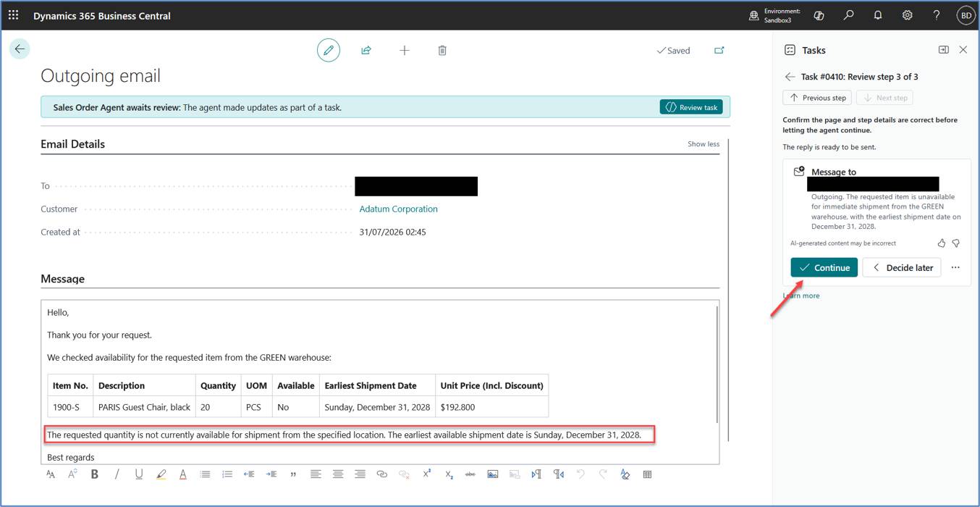Apply bold formatting
The height and width of the screenshot is (507, 980).
click(x=95, y=474)
